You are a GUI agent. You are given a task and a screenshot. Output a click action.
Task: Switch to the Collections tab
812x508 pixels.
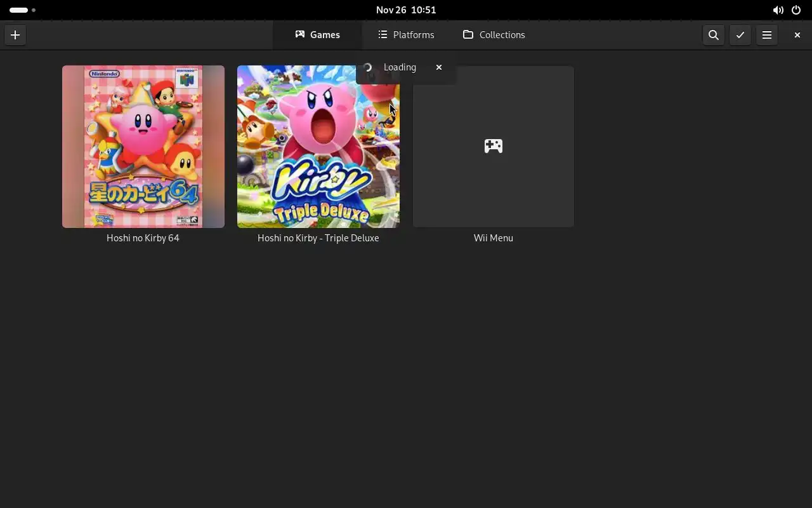[x=494, y=35]
